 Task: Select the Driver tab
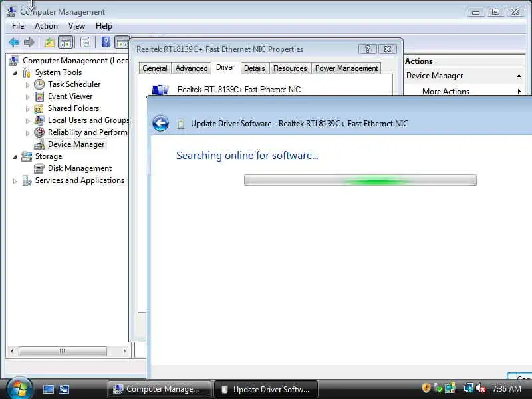click(225, 67)
